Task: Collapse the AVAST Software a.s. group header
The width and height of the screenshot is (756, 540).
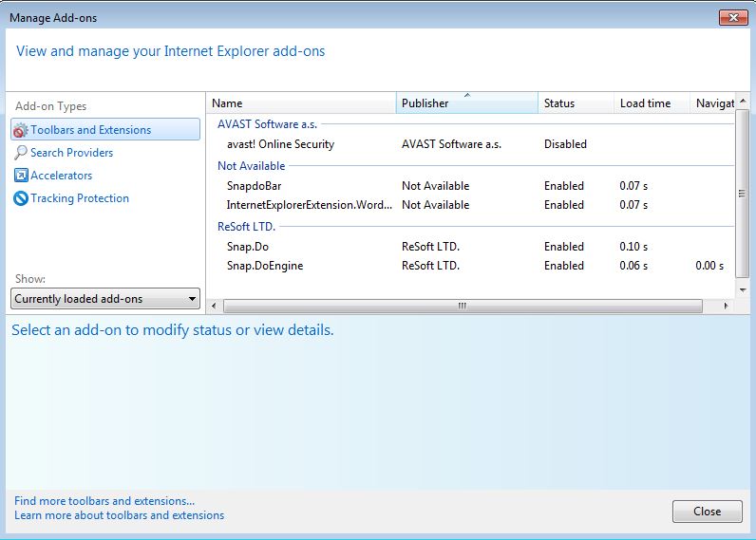Action: (x=267, y=124)
